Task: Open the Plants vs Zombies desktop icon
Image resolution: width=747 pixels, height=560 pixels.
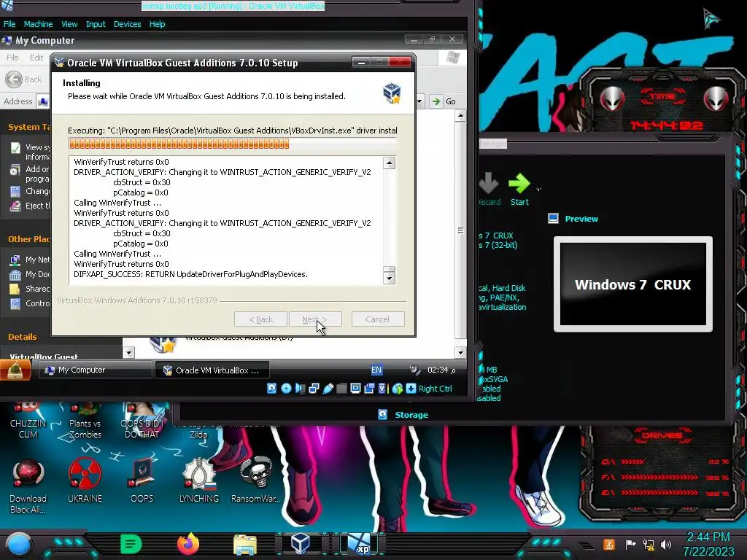Action: (x=85, y=421)
